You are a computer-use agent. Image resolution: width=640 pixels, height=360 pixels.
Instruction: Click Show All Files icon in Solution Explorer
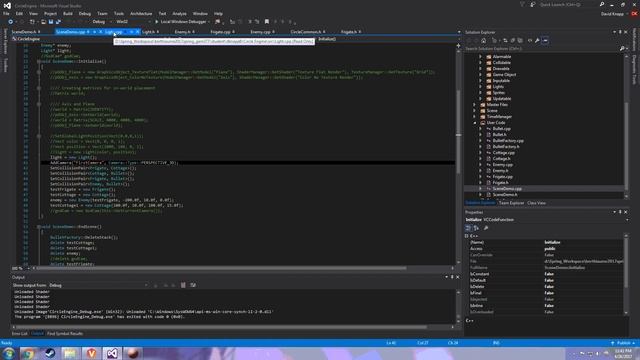click(x=520, y=40)
